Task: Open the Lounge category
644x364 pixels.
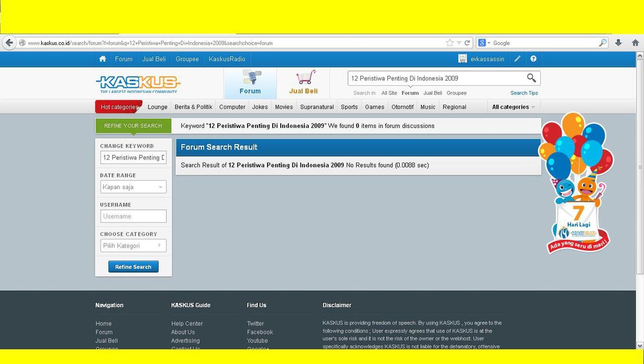Action: pos(157,107)
